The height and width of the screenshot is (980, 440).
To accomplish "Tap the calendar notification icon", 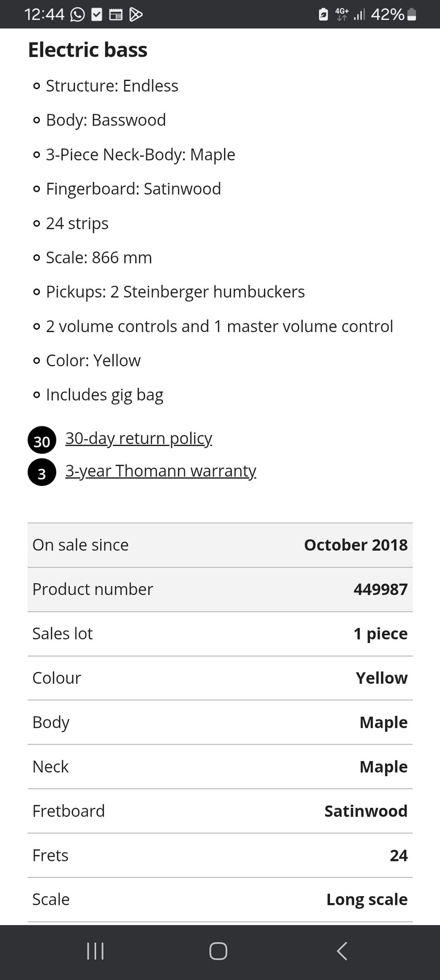I will 115,15.
